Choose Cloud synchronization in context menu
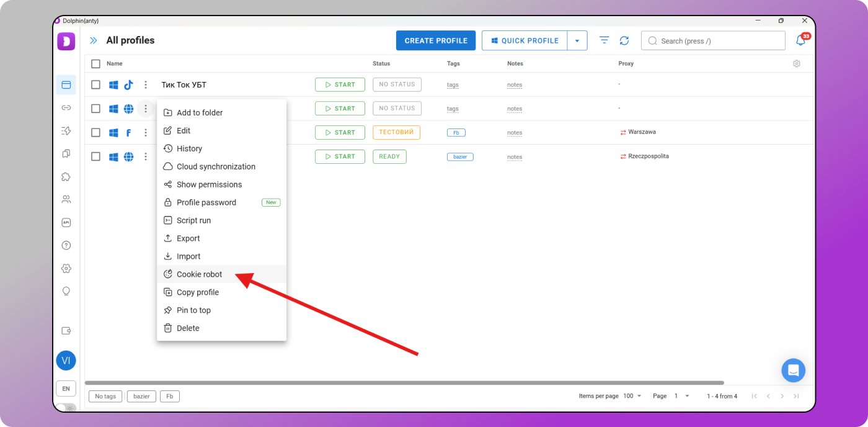The image size is (868, 427). [216, 166]
